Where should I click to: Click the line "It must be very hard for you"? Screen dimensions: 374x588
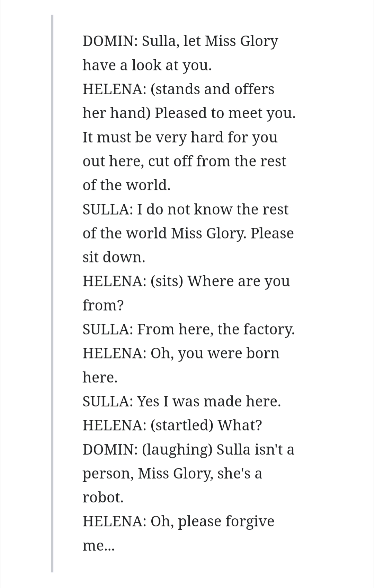click(x=180, y=137)
